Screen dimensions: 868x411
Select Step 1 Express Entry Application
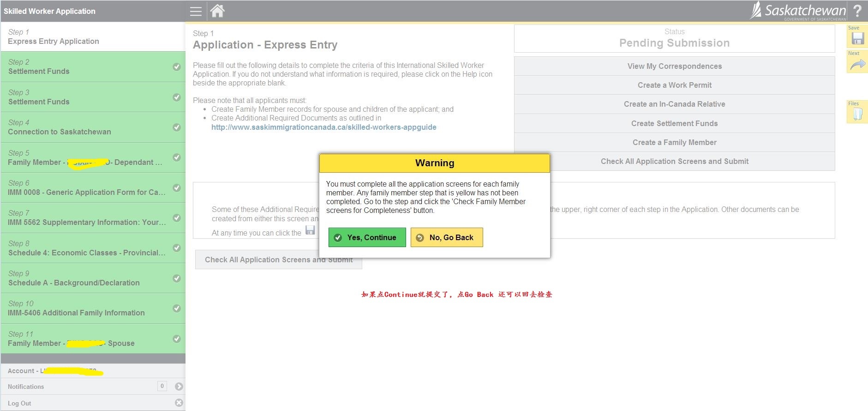pyautogui.click(x=92, y=37)
